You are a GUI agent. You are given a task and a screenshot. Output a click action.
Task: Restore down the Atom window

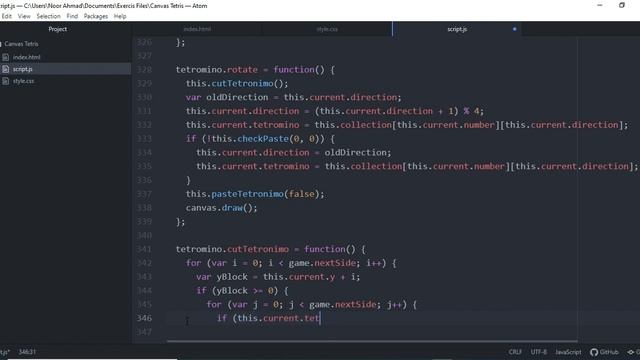pos(622,5)
